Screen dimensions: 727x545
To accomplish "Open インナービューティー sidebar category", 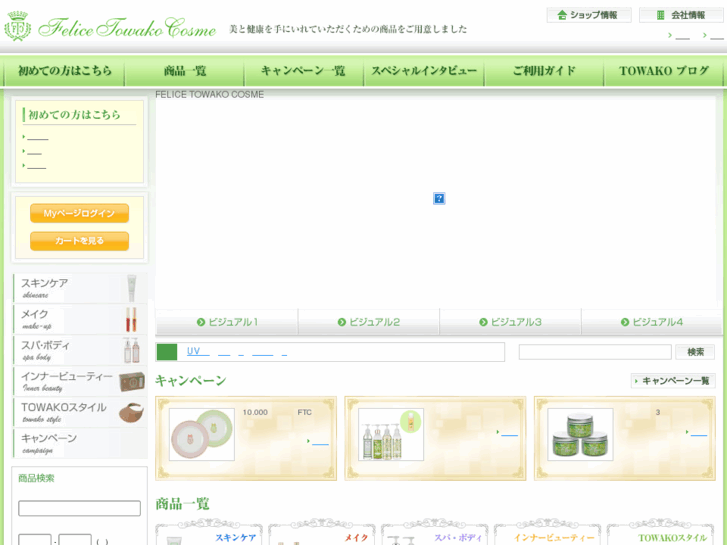I will click(80, 381).
